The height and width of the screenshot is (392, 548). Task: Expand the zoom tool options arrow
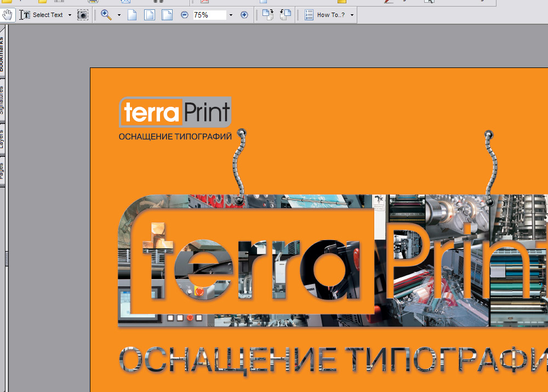[119, 15]
